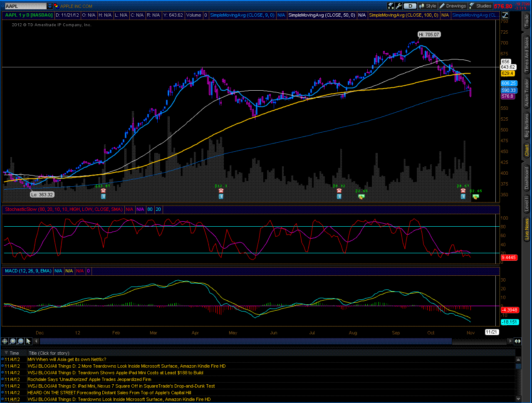This screenshot has width=532, height=403.
Task: Open the AAPL symbol dropdown
Action: click(x=49, y=6)
